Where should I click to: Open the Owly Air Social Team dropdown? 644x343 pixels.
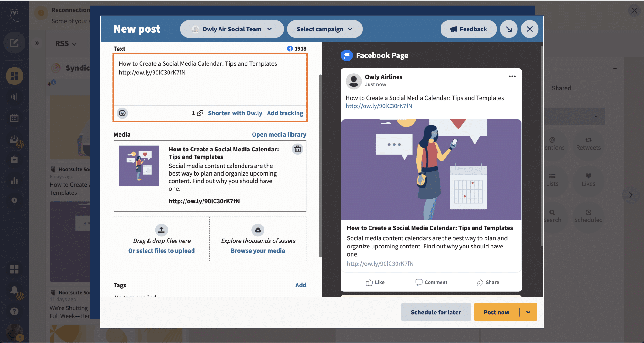coord(232,29)
